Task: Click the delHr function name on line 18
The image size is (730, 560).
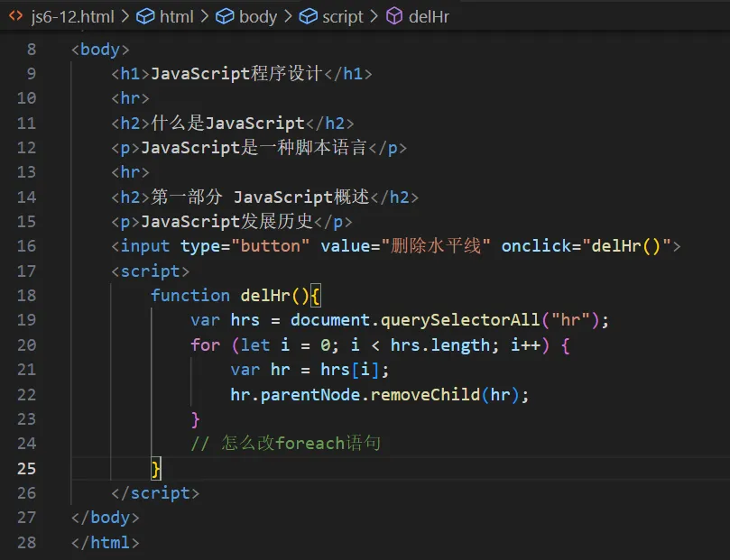Action: [265, 296]
